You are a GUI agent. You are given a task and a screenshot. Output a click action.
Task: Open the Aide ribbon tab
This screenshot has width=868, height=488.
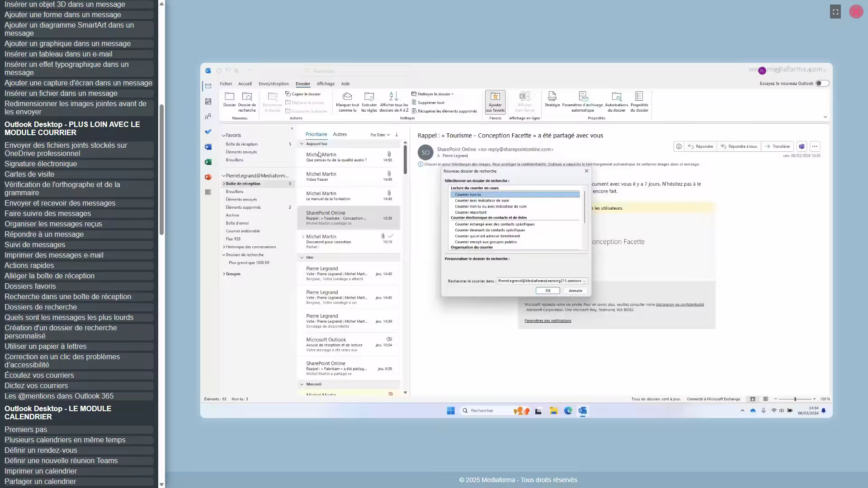tap(345, 84)
